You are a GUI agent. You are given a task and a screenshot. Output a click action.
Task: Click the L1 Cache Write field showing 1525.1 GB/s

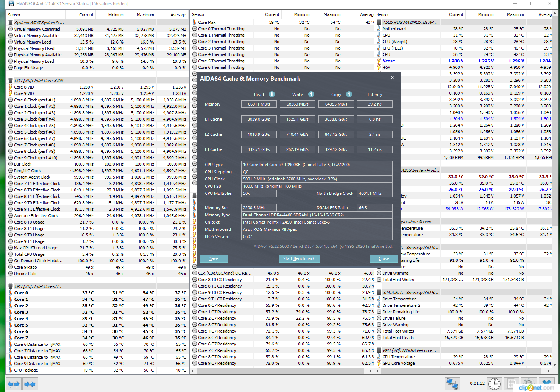[x=298, y=119]
